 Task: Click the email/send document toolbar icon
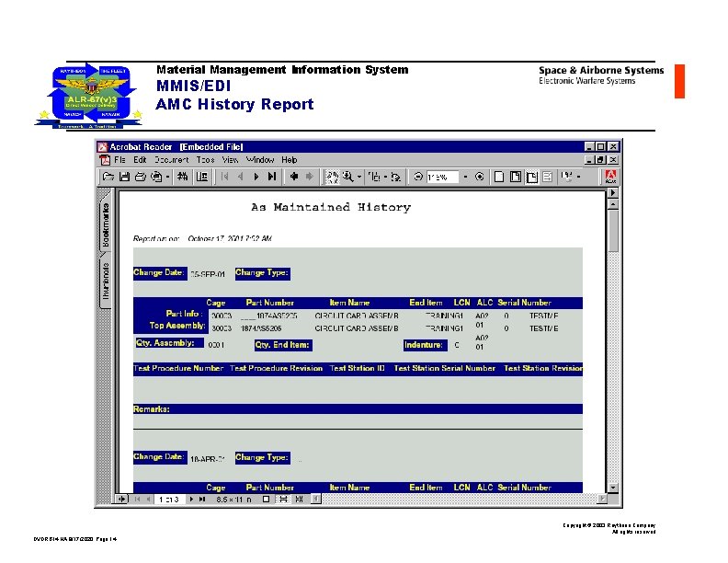(x=157, y=177)
